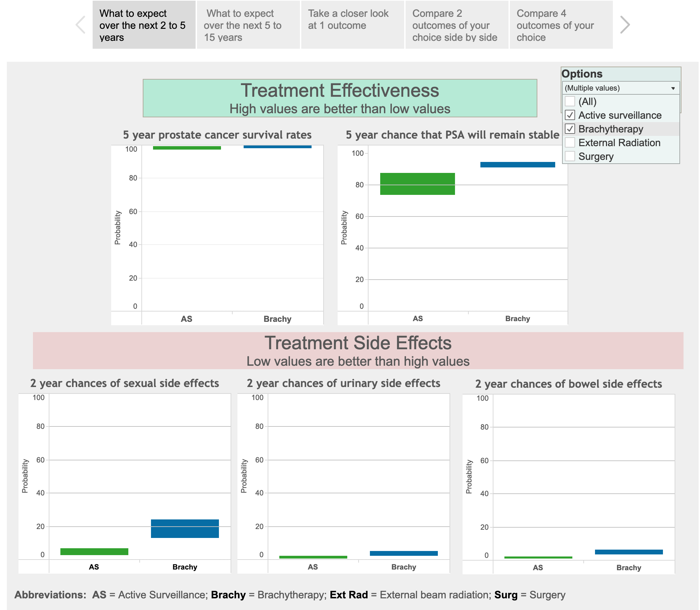Screen dimensions: 700x610
Task: Open Take a closer look at 1 outcome
Action: 352,25
